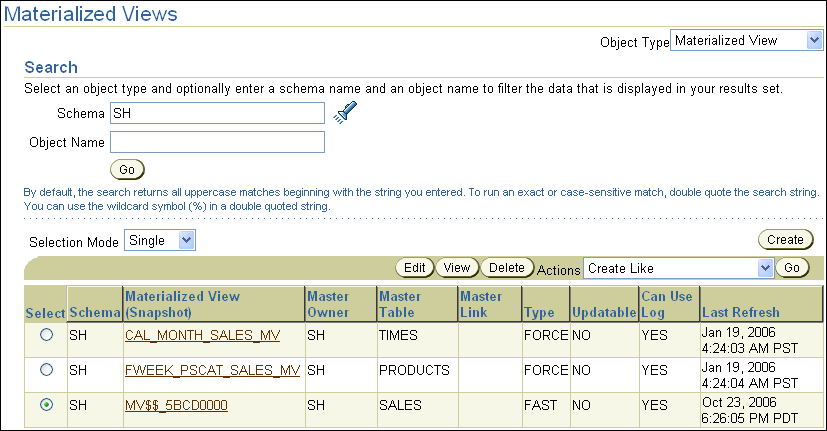Click the Object Name input field

tap(216, 142)
